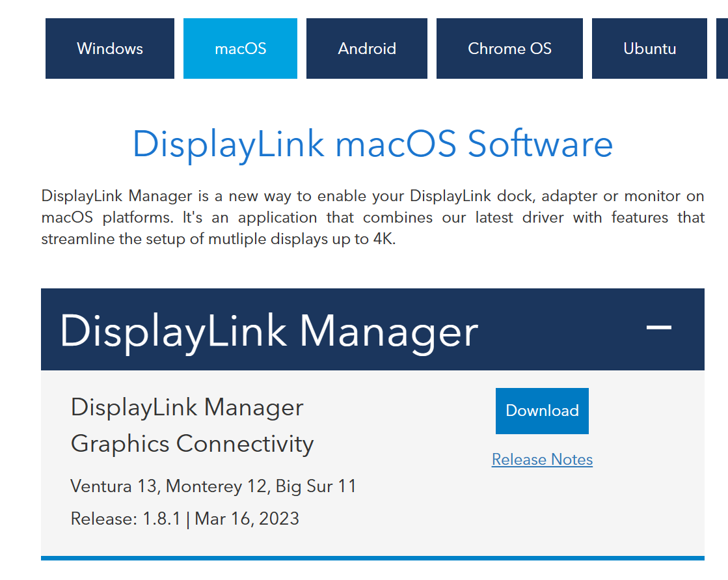Click 'Ventura 13, Monterey 12, Big Sur 11'
This screenshot has width=728, height=580.
click(x=213, y=486)
